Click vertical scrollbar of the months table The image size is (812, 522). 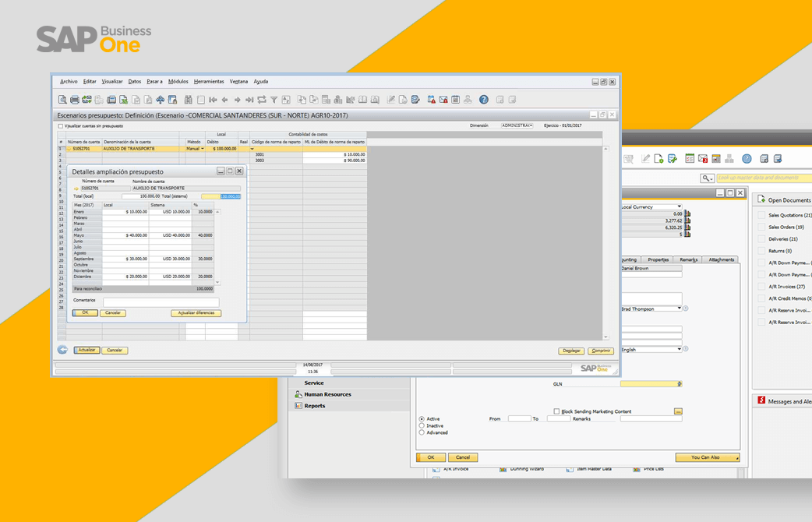217,247
